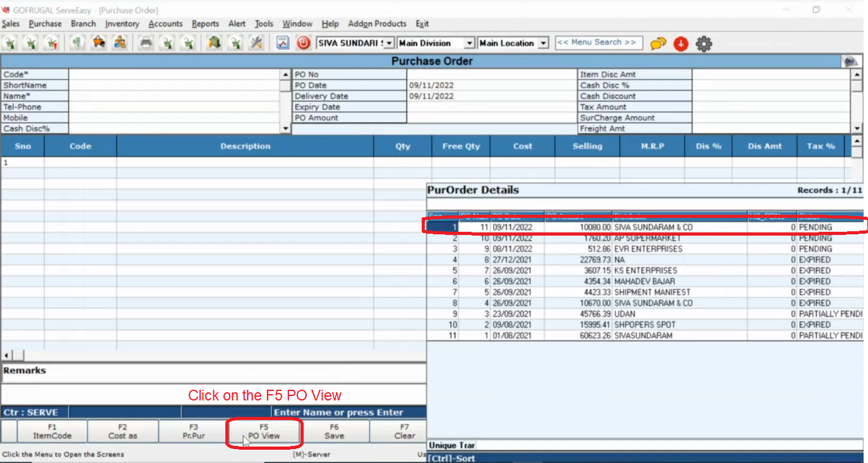Screen dimensions: 868x463
Task: Open the chart report toolbar icon
Action: tap(282, 43)
